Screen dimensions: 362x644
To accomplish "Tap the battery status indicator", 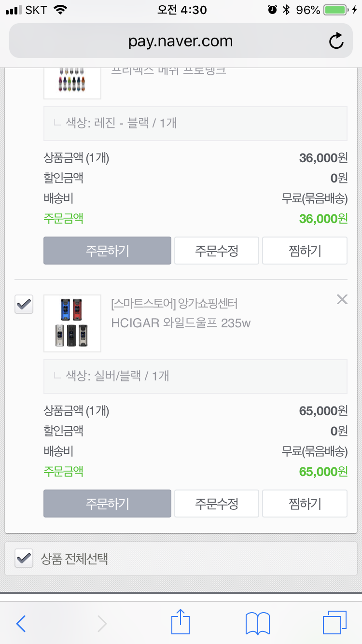I will [x=335, y=10].
